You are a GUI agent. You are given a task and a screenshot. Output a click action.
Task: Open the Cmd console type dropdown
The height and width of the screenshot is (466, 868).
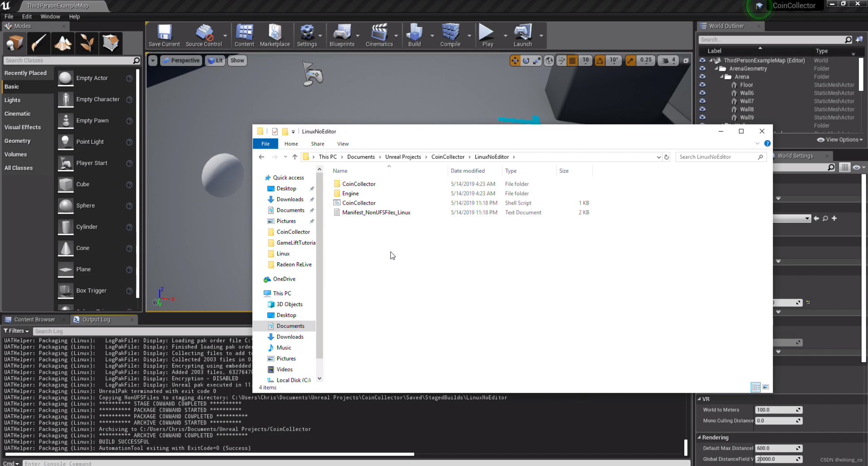(11, 463)
